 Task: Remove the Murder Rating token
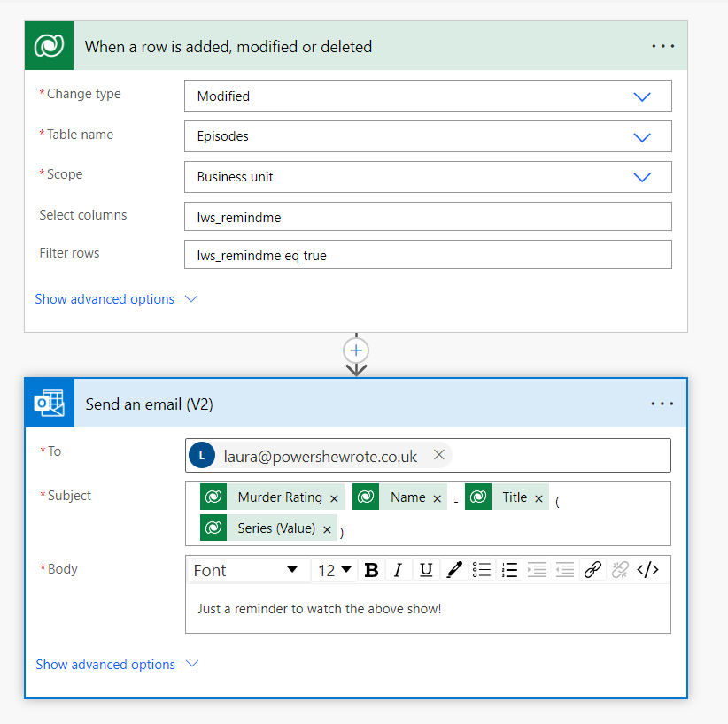tap(334, 498)
